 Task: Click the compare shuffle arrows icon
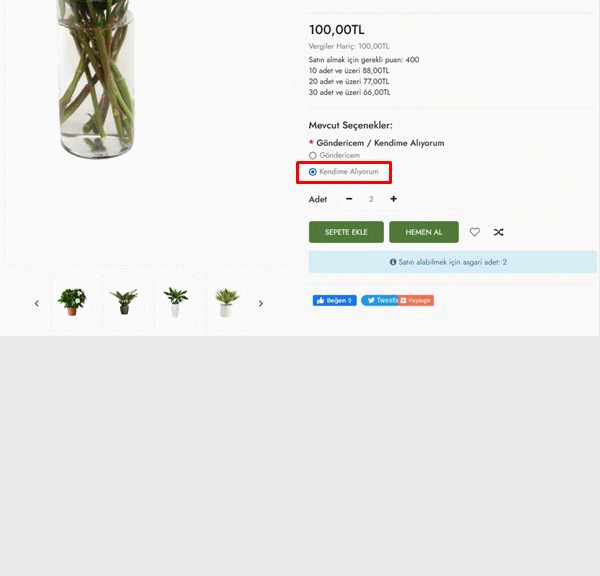498,232
